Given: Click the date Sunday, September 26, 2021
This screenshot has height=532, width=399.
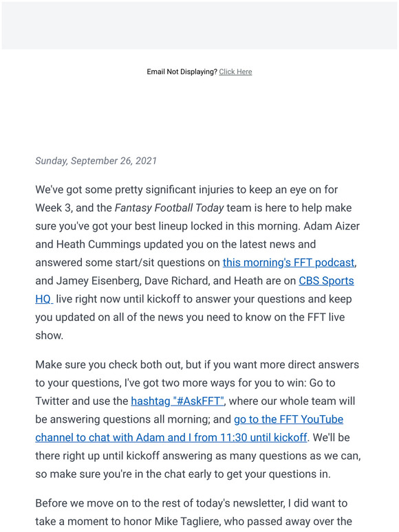Looking at the screenshot, I should point(96,160).
